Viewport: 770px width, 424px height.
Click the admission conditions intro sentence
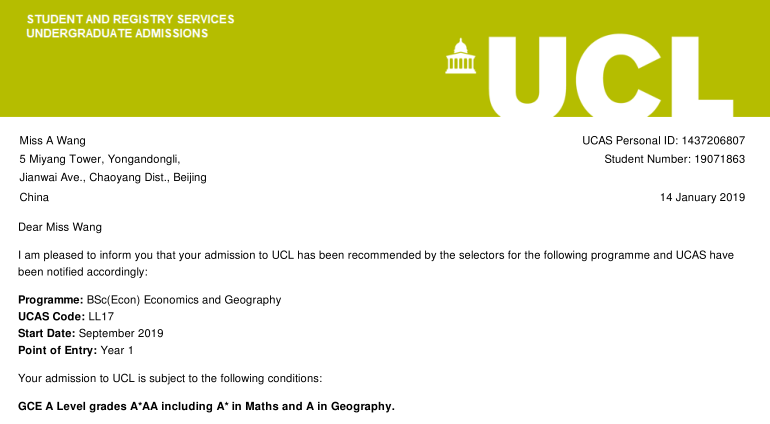(x=171, y=378)
